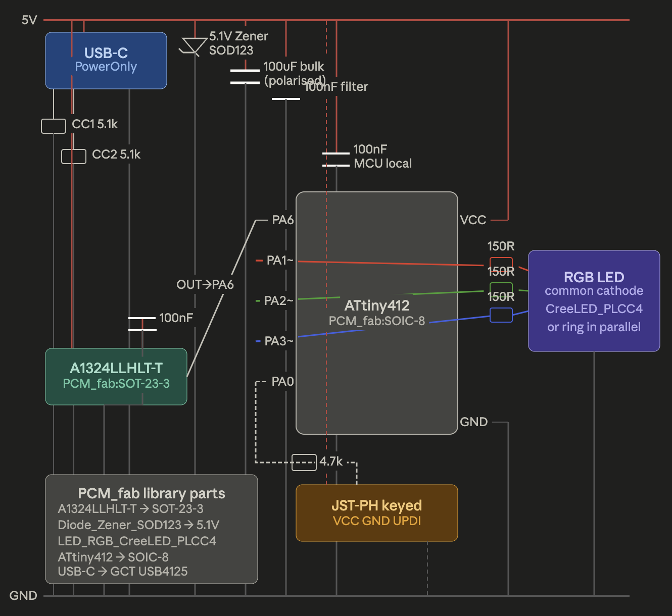The width and height of the screenshot is (672, 616).
Task: Select the 100nF MCU local capacitor symbol
Action: point(336,159)
